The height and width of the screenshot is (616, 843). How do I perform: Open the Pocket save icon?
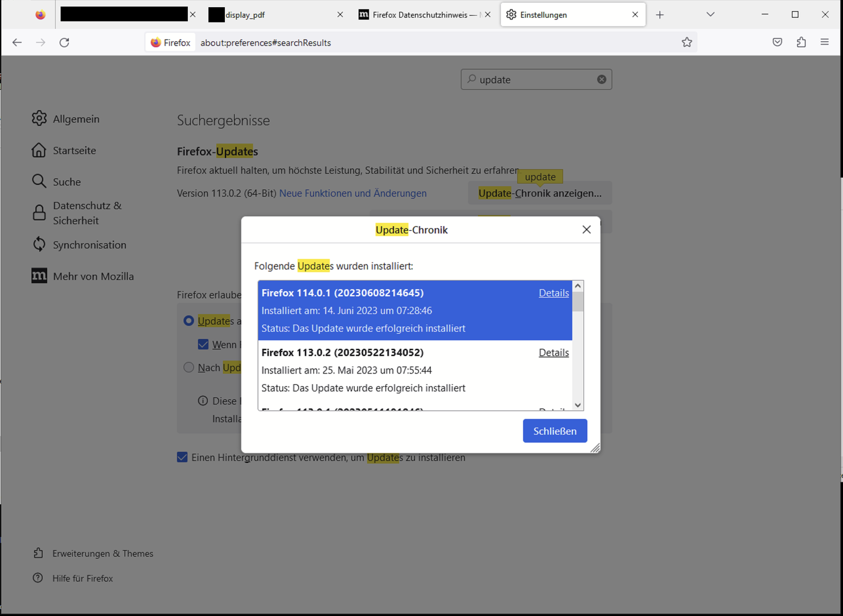(777, 43)
